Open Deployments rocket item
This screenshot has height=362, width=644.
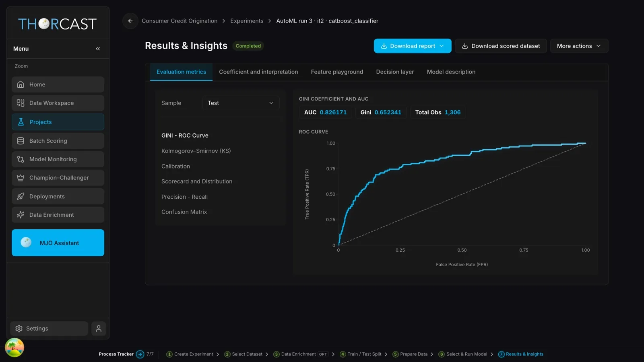click(x=58, y=196)
